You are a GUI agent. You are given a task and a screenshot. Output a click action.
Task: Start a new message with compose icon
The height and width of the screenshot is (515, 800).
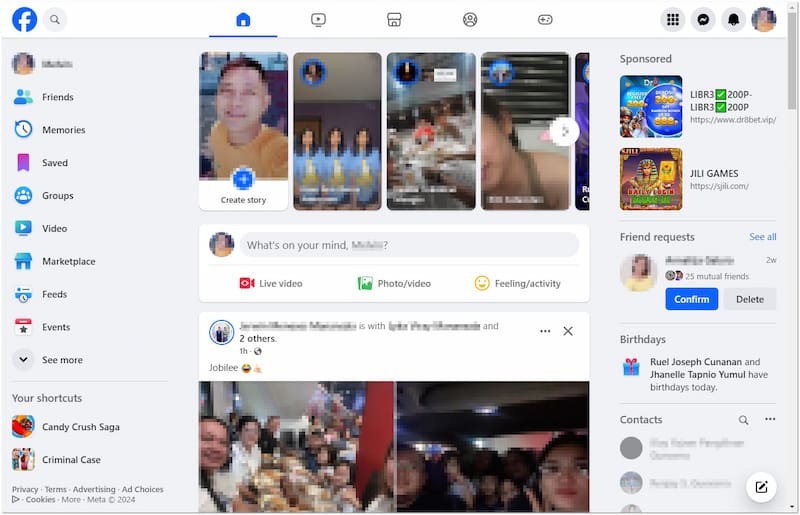[761, 487]
